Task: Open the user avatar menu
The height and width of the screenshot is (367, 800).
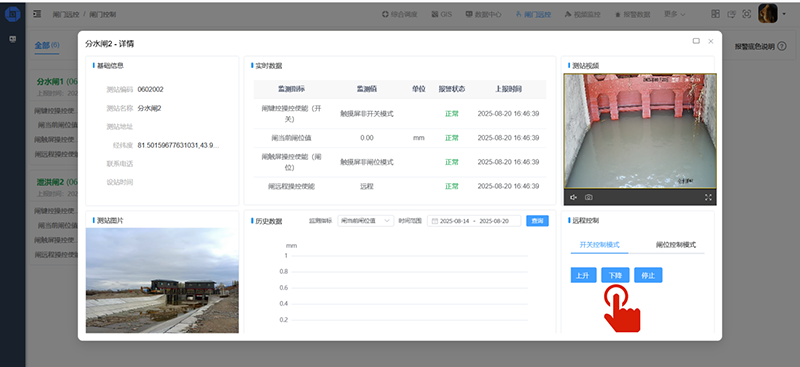Action: point(767,14)
